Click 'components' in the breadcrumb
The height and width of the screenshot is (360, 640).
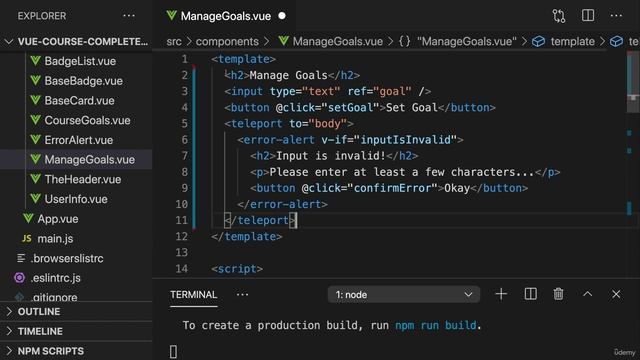point(227,41)
